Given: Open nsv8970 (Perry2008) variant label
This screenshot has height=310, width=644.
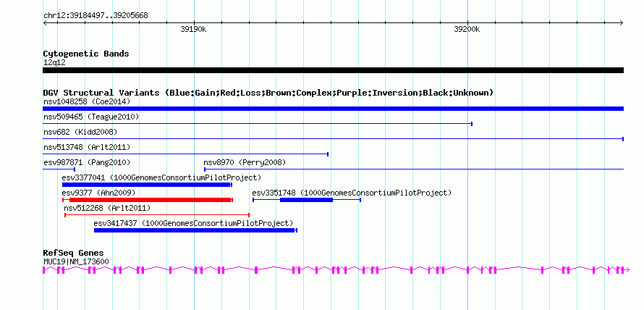Looking at the screenshot, I should [x=245, y=162].
